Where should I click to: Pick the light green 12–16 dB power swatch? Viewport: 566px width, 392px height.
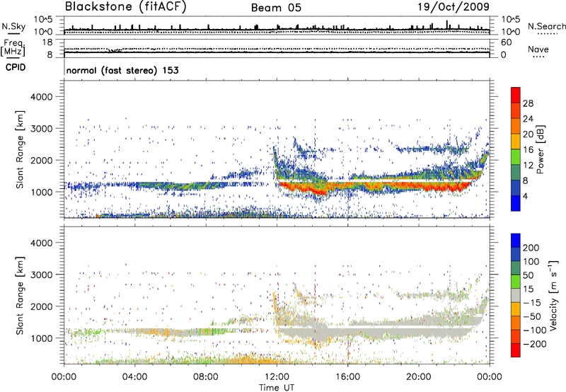click(516, 156)
